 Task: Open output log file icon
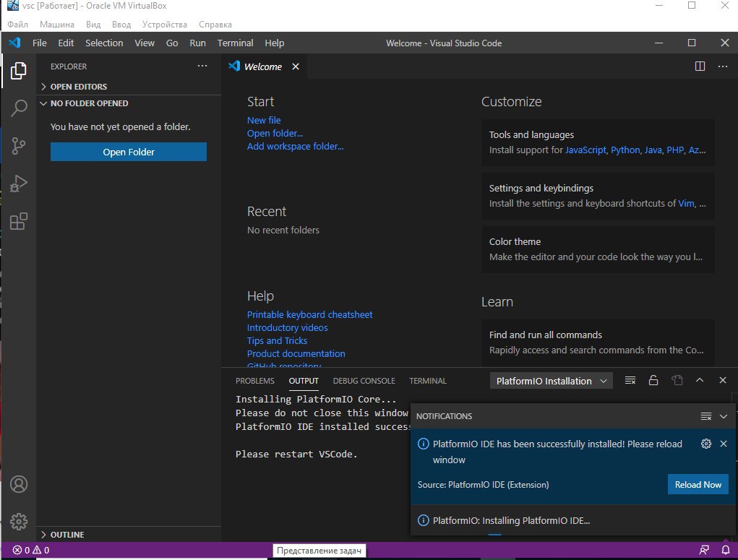point(677,380)
